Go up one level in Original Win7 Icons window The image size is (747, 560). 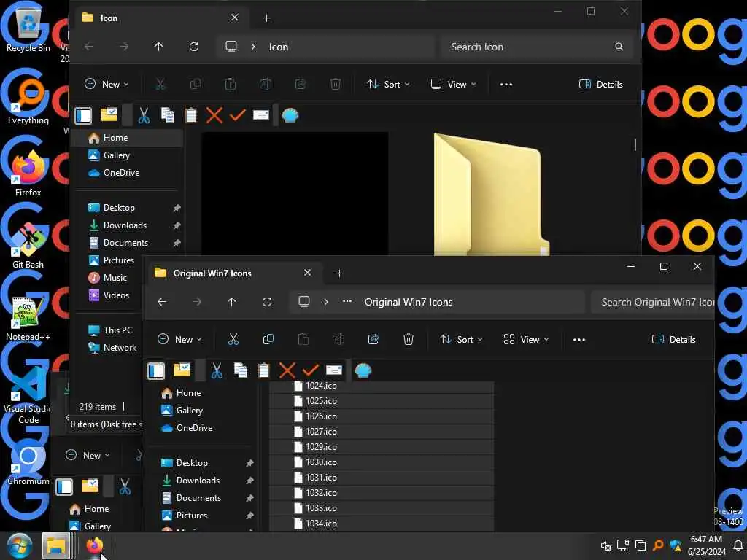231,302
